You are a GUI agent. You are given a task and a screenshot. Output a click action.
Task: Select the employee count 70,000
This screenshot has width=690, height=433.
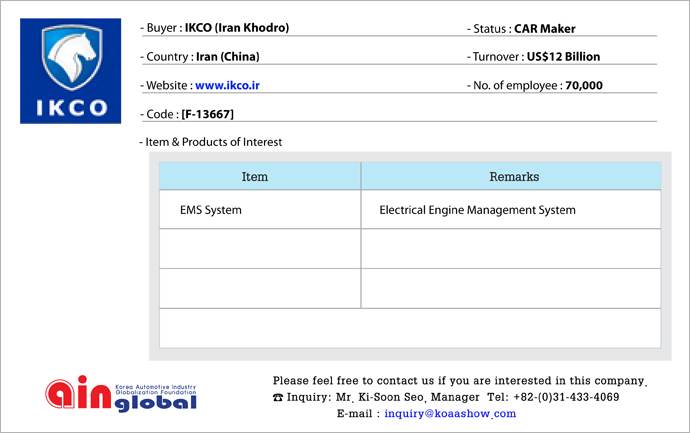pos(584,85)
